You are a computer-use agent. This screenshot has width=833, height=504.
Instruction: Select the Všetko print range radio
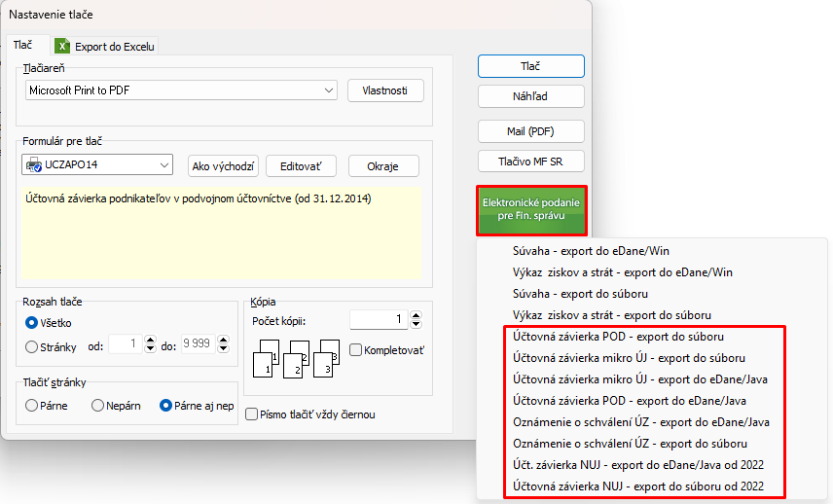click(x=32, y=322)
